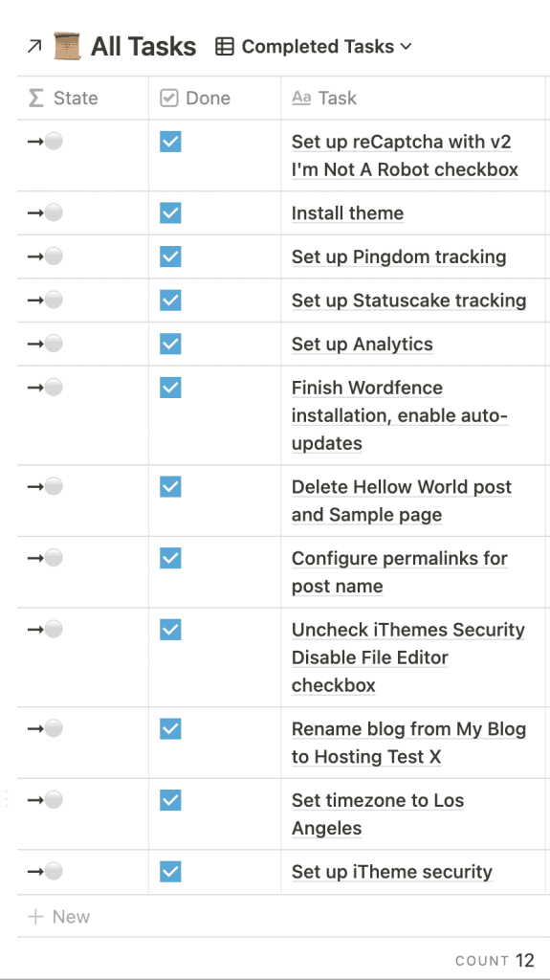Click the sigma formula icon in State header

pyautogui.click(x=36, y=98)
